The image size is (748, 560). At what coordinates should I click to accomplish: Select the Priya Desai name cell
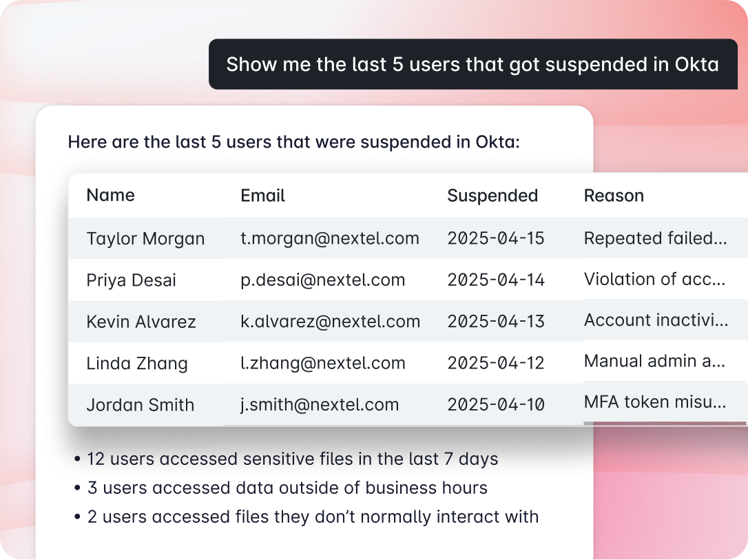pos(131,280)
